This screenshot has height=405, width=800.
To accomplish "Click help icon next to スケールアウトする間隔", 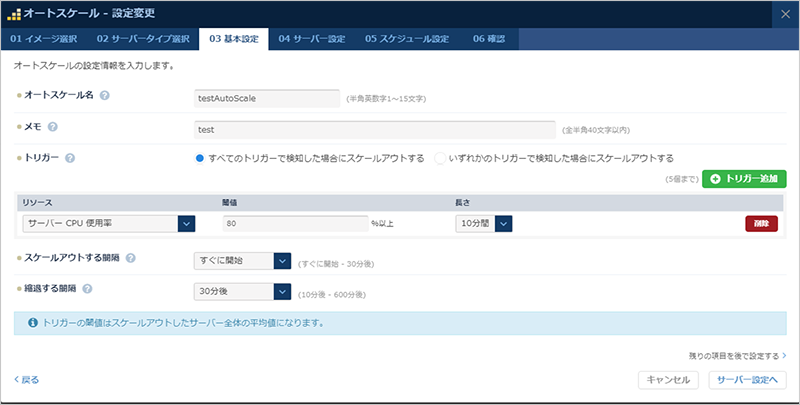I will [131, 258].
